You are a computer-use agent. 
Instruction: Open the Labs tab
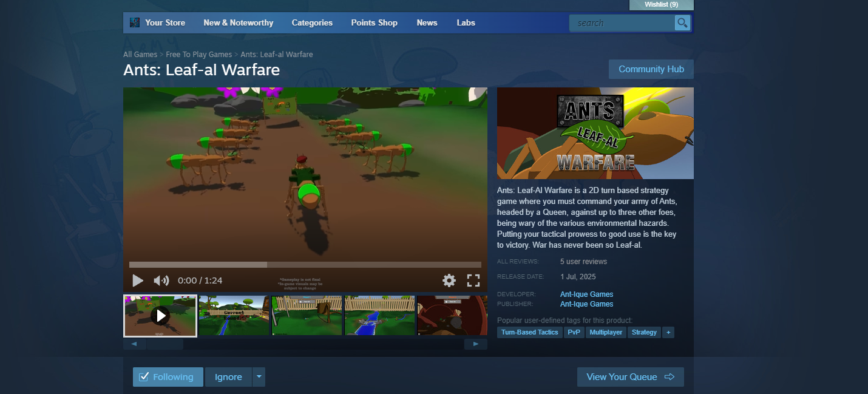coord(466,22)
